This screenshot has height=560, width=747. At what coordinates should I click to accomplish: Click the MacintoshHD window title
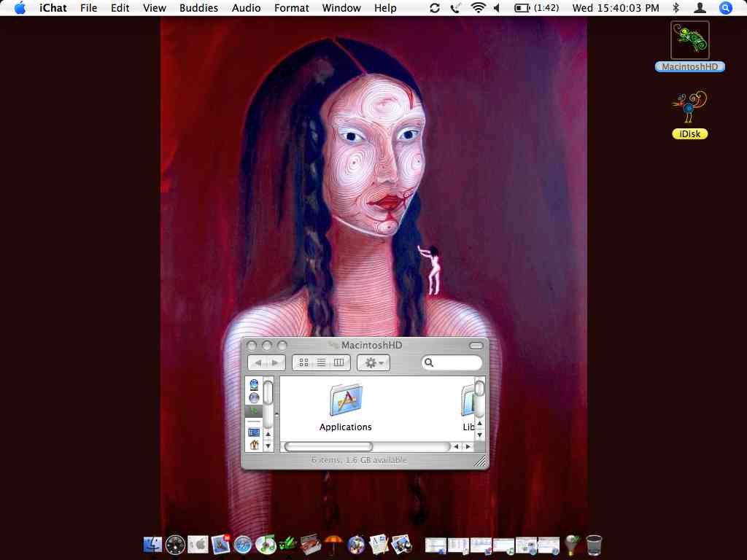[371, 345]
